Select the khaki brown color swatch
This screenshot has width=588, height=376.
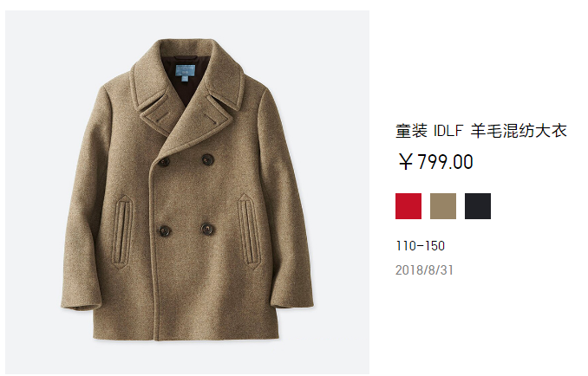coord(443,206)
